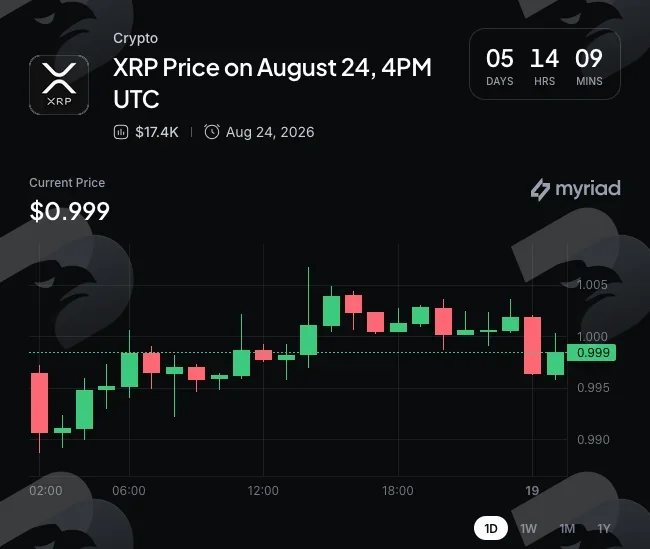Viewport: 650px width, 549px height.
Task: Select the 1D timeframe tab
Action: point(491,528)
